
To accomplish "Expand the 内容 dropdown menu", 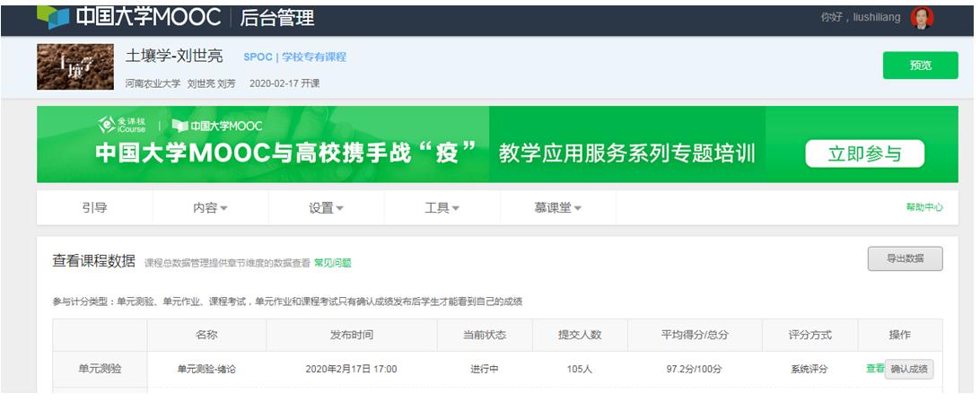I will tap(210, 207).
